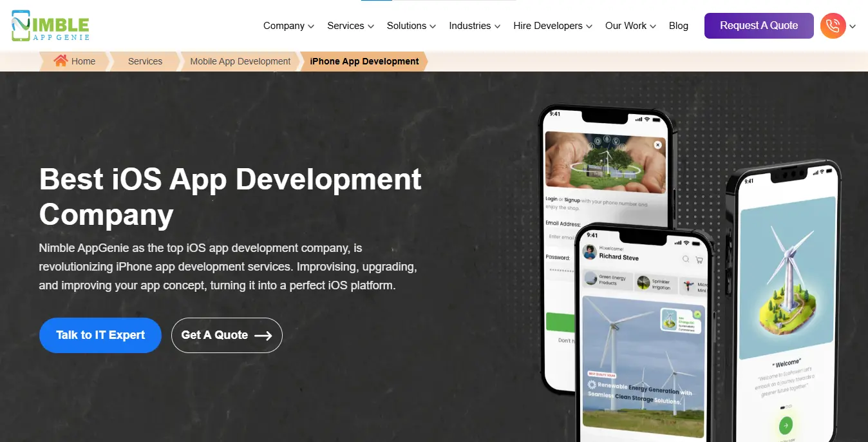The width and height of the screenshot is (868, 442).
Task: Click the orange phone call icon in header
Action: tap(833, 26)
